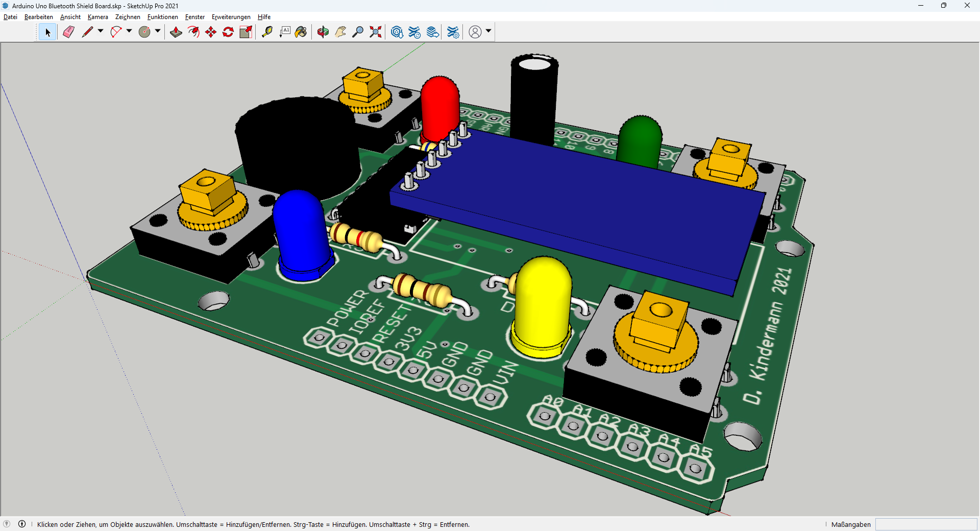Select the Pan hand tool
Image resolution: width=980 pixels, height=531 pixels.
[340, 32]
